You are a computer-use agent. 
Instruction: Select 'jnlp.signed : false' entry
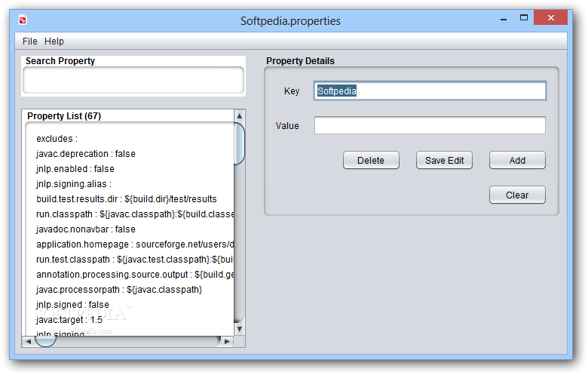[x=73, y=304]
